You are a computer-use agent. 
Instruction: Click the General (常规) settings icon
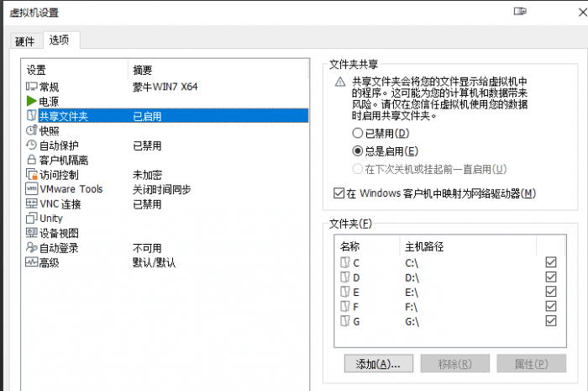point(32,87)
